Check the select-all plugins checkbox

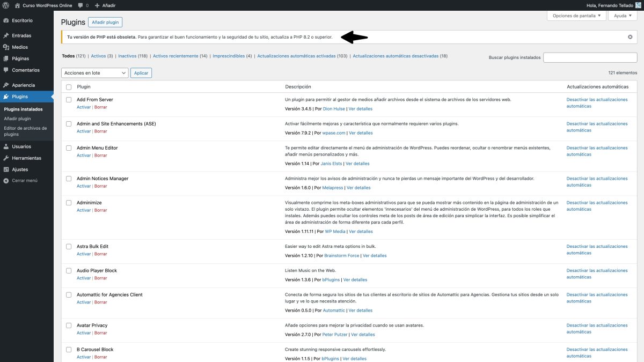click(x=68, y=86)
